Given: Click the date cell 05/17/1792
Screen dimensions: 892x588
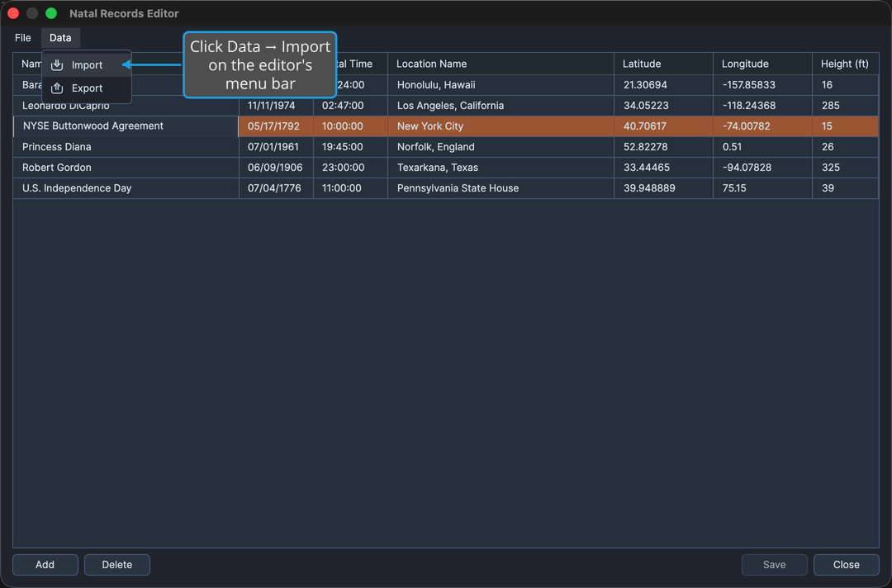Looking at the screenshot, I should click(x=276, y=126).
